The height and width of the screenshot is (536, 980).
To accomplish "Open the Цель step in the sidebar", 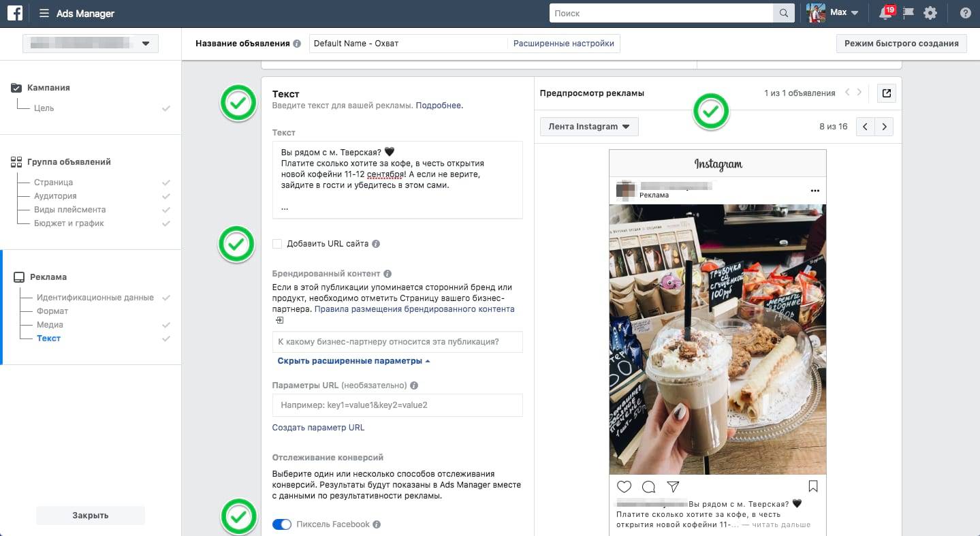I will pyautogui.click(x=44, y=108).
